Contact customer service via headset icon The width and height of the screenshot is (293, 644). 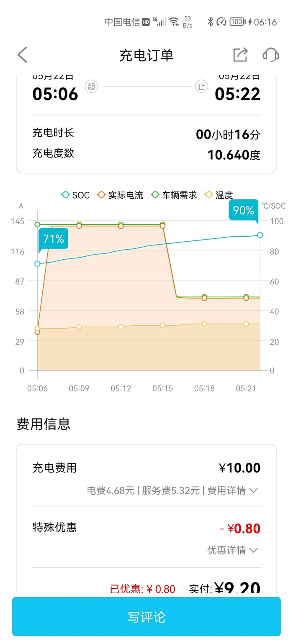pyautogui.click(x=270, y=55)
